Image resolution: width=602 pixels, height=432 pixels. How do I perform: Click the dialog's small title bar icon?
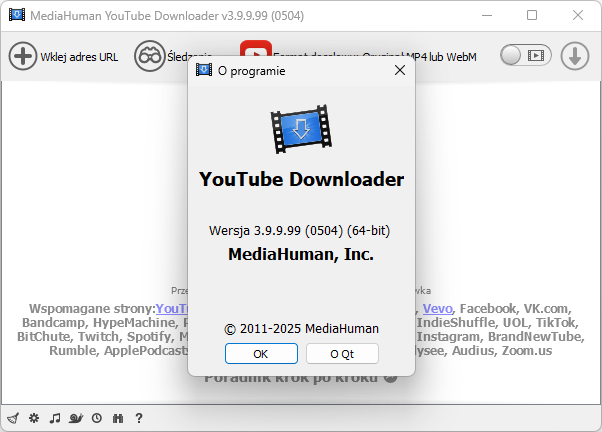204,70
